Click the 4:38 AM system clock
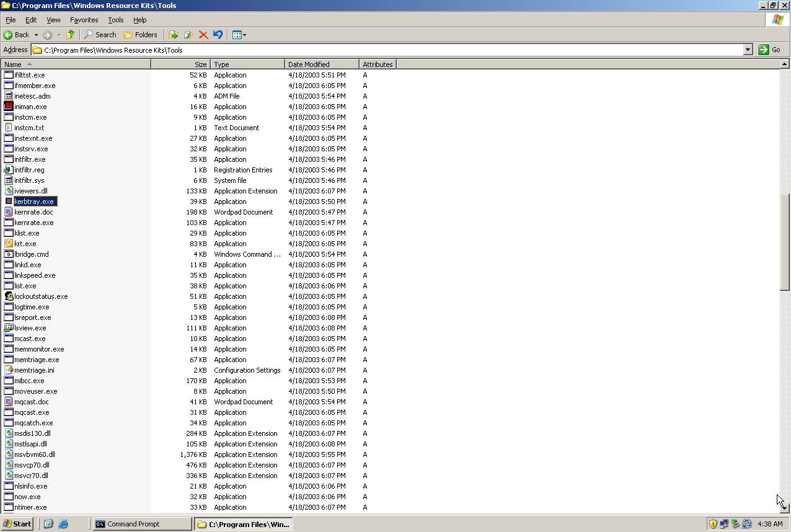The image size is (791, 532). (x=770, y=524)
